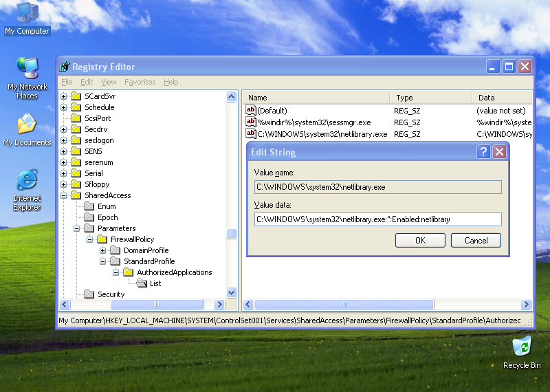Click the Sfloppy folder icon
Image resolution: width=550 pixels, height=392 pixels.
click(x=76, y=184)
